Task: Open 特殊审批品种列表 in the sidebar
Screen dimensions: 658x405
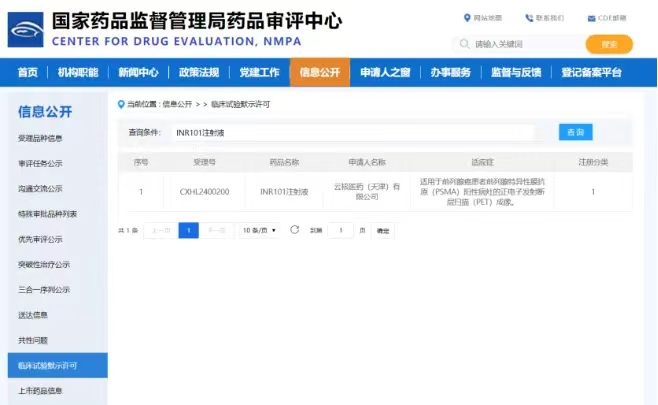Action: 47,214
